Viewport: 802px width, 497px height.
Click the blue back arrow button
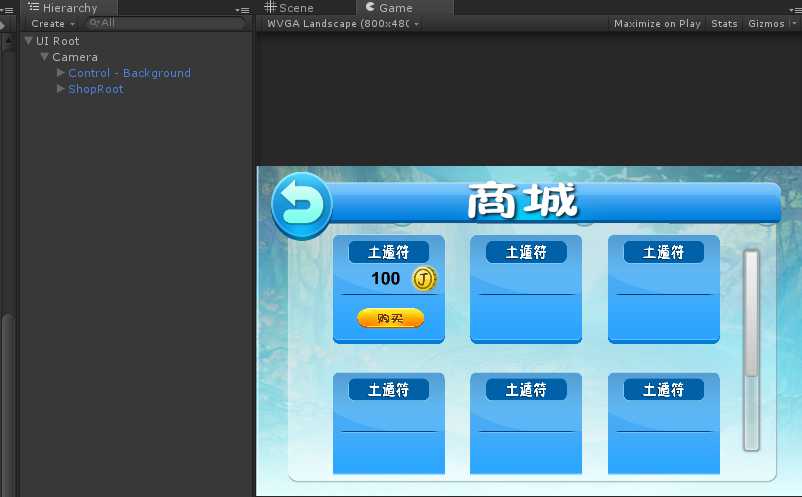(302, 206)
